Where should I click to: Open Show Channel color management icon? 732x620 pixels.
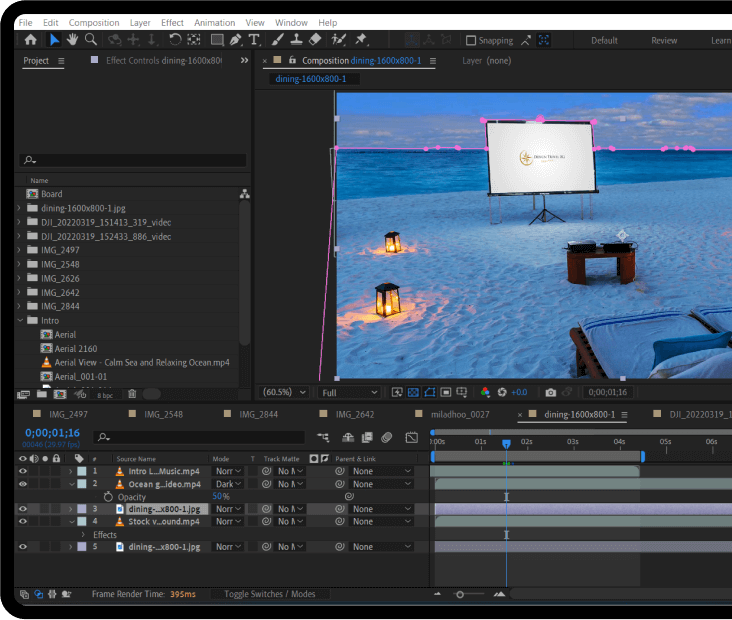[x=486, y=392]
